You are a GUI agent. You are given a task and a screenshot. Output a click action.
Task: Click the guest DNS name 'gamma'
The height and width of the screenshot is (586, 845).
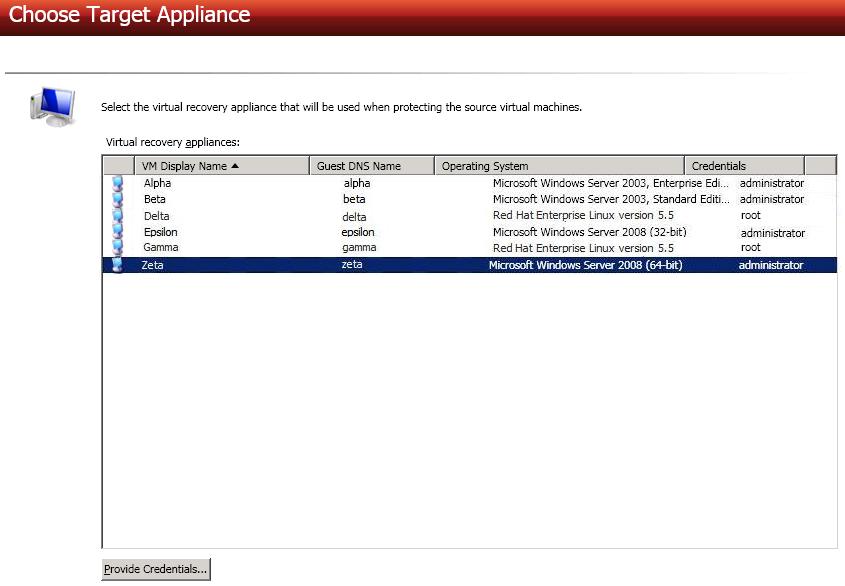[359, 247]
